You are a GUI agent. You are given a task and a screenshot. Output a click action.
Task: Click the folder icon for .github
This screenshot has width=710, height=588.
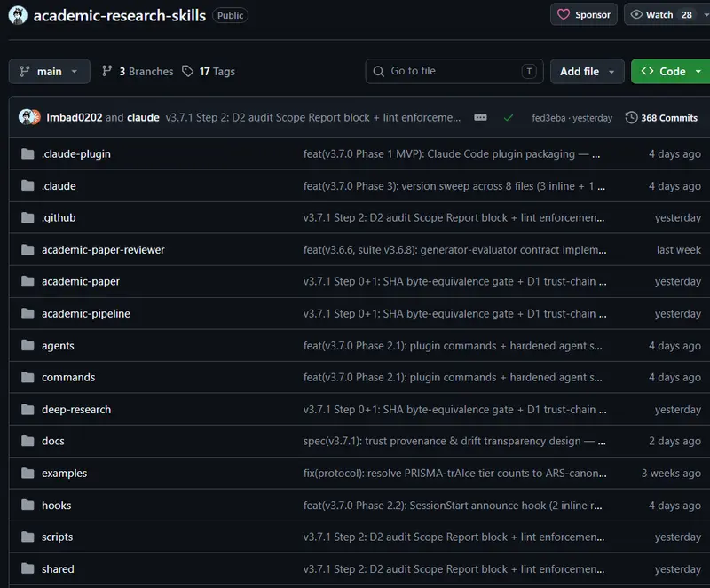coord(28,217)
